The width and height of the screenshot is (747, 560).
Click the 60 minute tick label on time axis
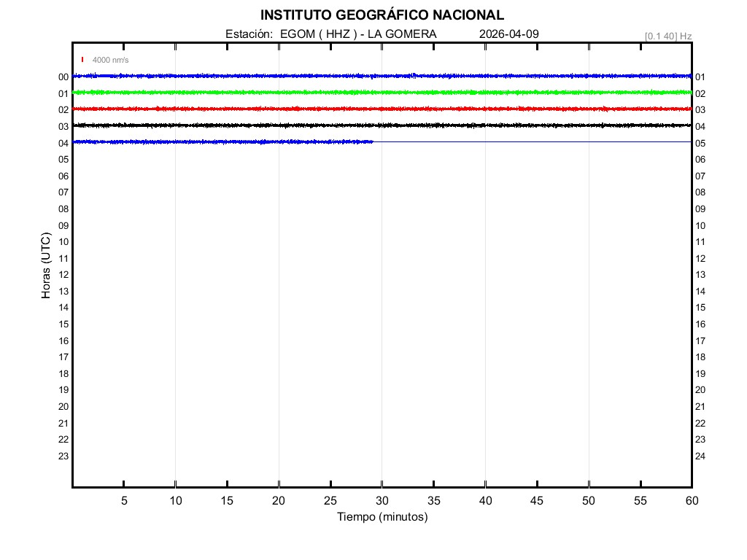coord(692,500)
